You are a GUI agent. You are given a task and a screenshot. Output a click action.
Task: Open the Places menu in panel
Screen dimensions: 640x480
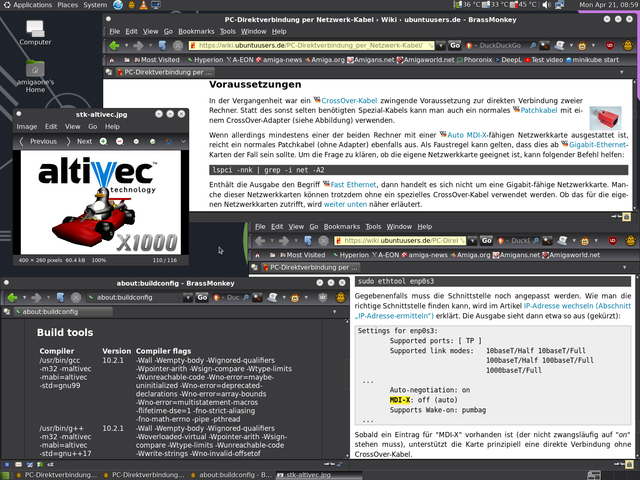[x=67, y=5]
